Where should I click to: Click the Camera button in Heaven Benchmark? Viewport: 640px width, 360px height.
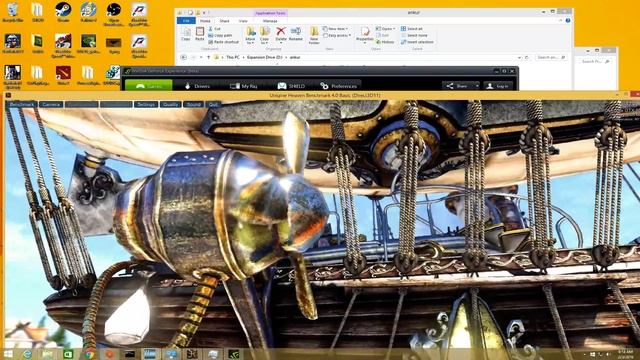(51, 104)
